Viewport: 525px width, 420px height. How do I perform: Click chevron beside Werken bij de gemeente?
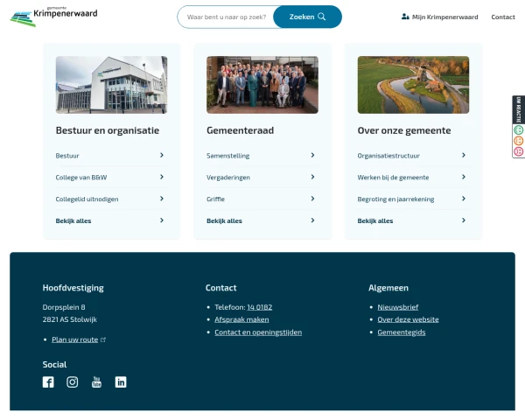[464, 177]
